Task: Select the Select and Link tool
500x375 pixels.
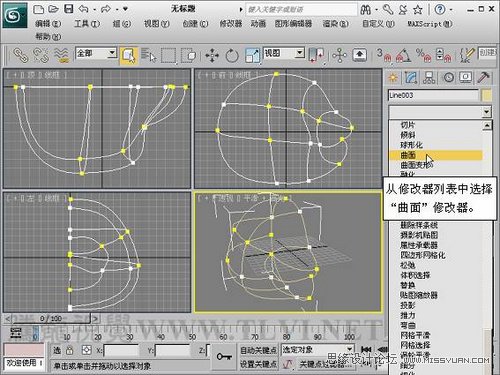Action: 20,55
